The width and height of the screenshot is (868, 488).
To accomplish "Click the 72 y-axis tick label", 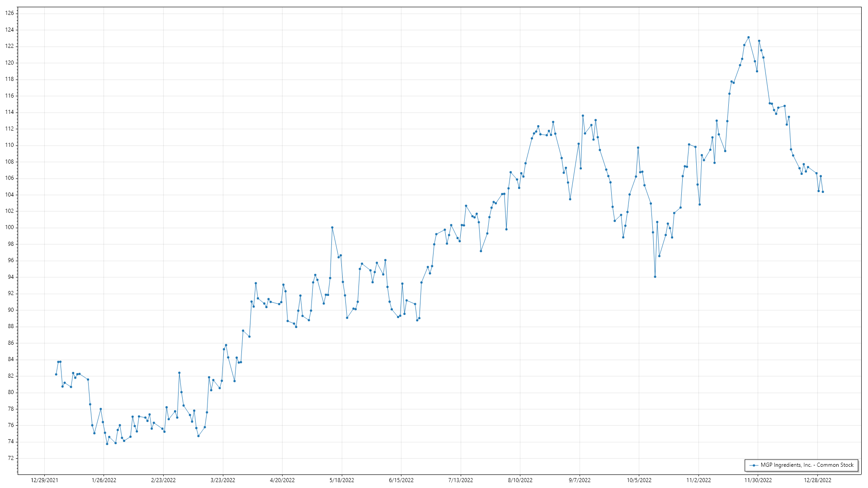I will tap(11, 458).
